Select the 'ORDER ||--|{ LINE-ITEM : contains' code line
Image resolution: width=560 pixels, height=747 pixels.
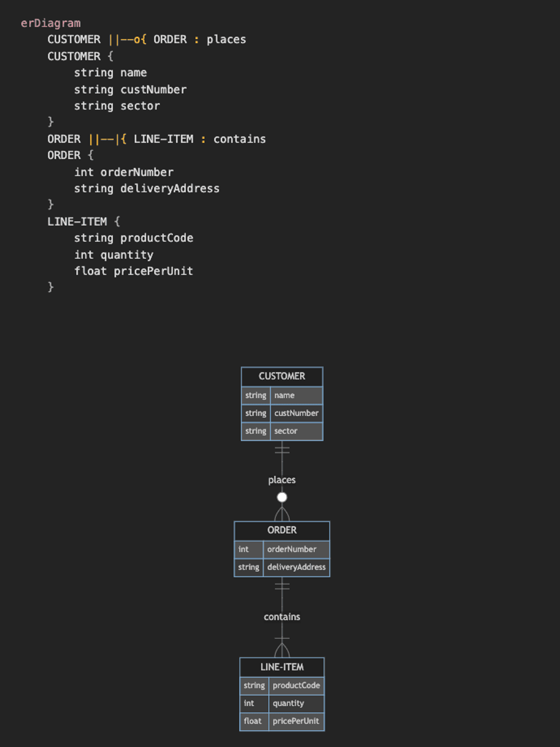(x=157, y=139)
